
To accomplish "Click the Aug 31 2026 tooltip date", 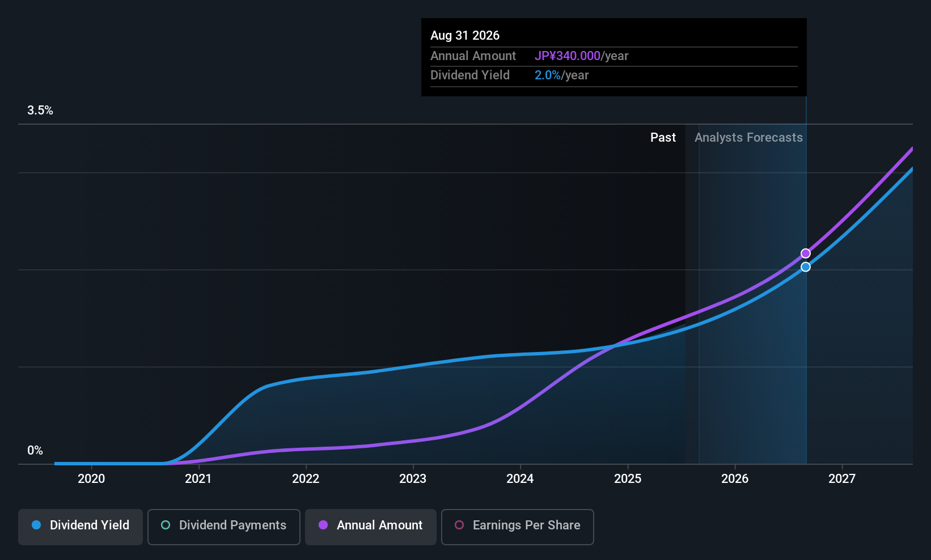I will pos(465,36).
